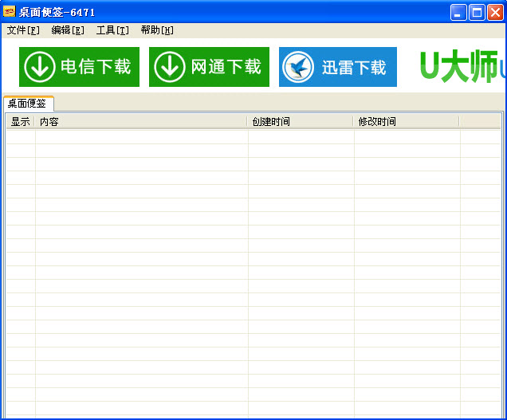Click the 迅雷下载 blue button
Viewport: 507px width, 420px height.
click(x=338, y=67)
